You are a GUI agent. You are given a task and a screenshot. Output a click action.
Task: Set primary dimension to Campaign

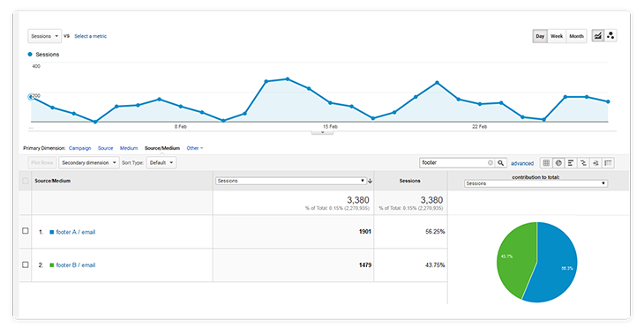[79, 148]
